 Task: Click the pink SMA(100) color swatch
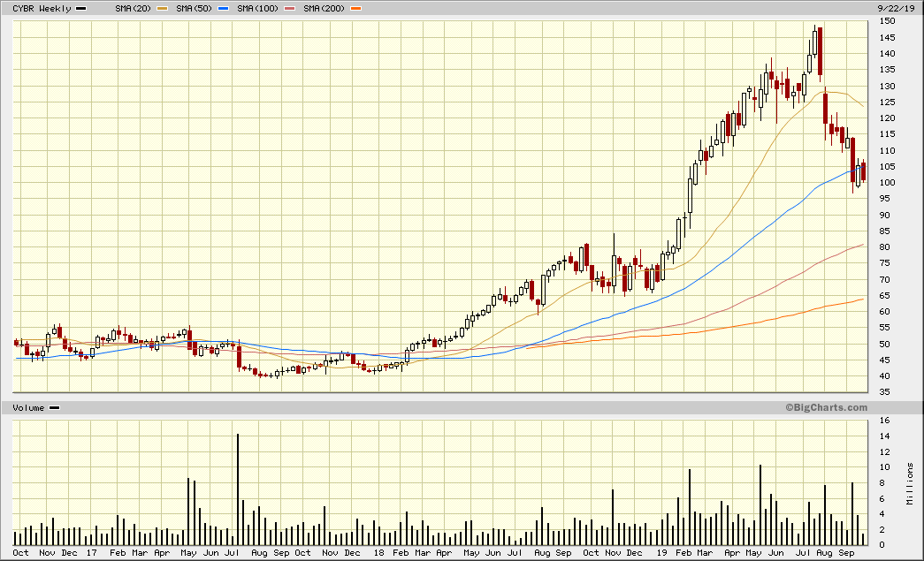289,8
